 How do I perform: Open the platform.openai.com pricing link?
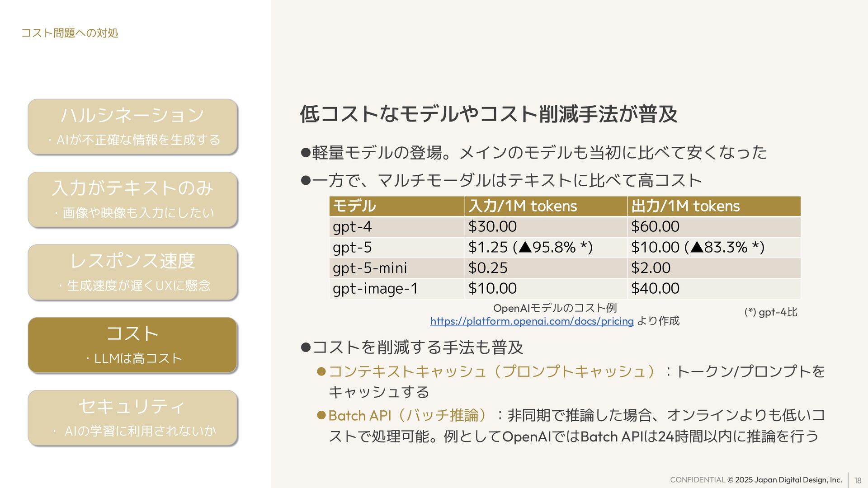coord(532,321)
